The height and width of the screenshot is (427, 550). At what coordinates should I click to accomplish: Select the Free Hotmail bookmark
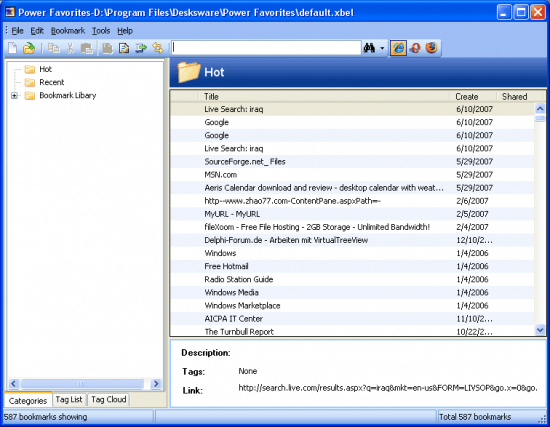pos(353,266)
